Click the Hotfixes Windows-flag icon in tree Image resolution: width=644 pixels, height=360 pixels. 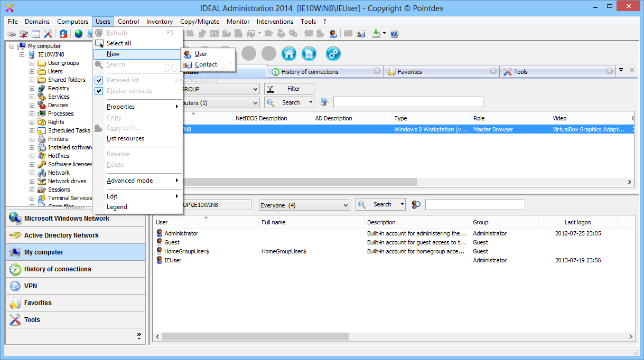[x=42, y=156]
